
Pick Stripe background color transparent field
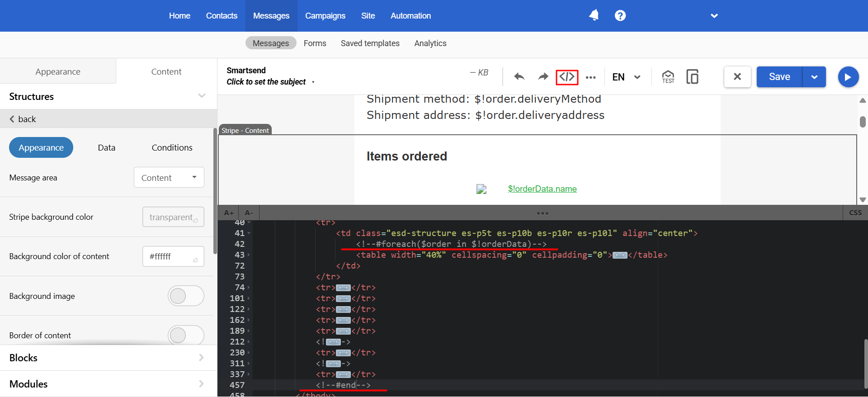click(173, 217)
